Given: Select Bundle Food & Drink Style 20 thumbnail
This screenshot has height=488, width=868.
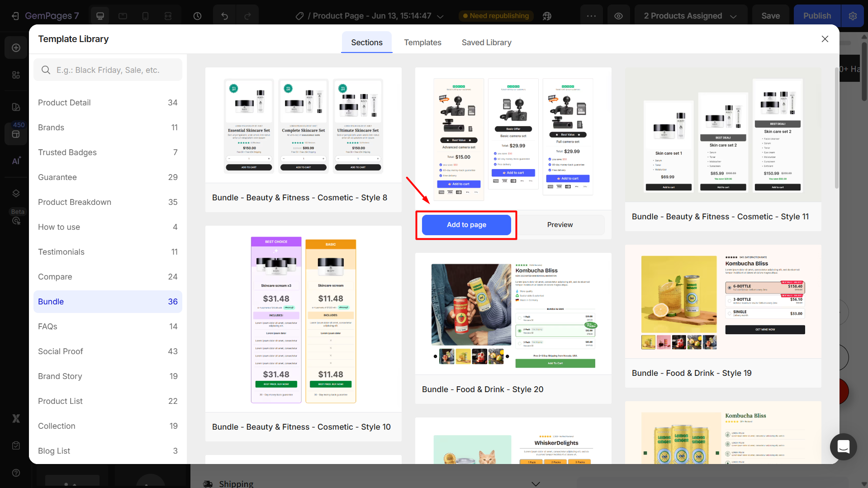Looking at the screenshot, I should tap(513, 313).
